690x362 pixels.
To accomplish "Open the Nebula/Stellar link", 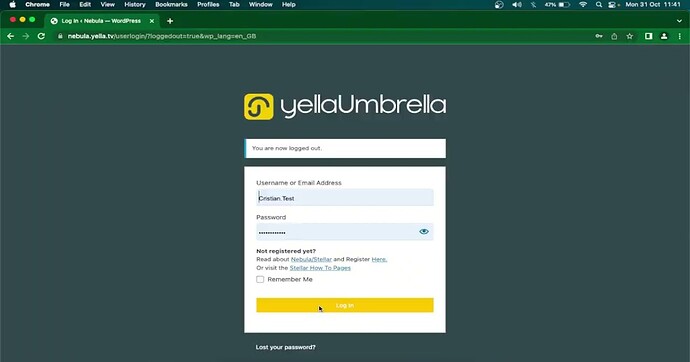I will tap(311, 259).
